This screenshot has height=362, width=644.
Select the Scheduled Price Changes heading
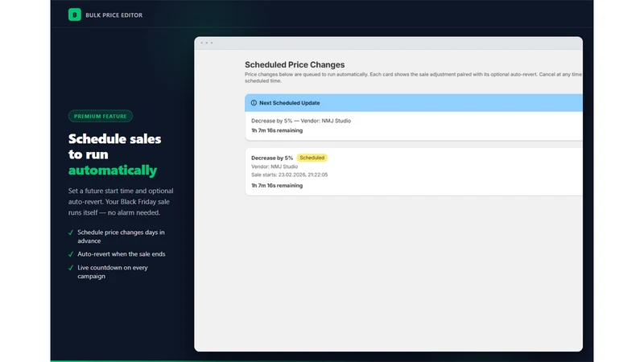point(295,65)
